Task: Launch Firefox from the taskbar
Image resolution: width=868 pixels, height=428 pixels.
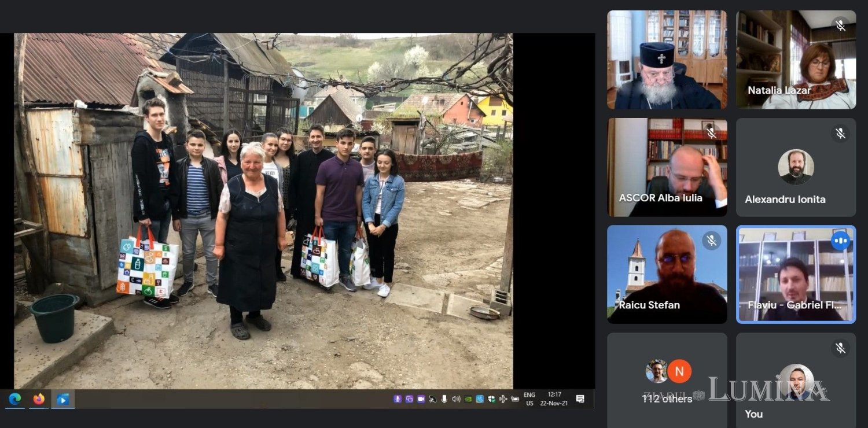Action: pyautogui.click(x=39, y=399)
